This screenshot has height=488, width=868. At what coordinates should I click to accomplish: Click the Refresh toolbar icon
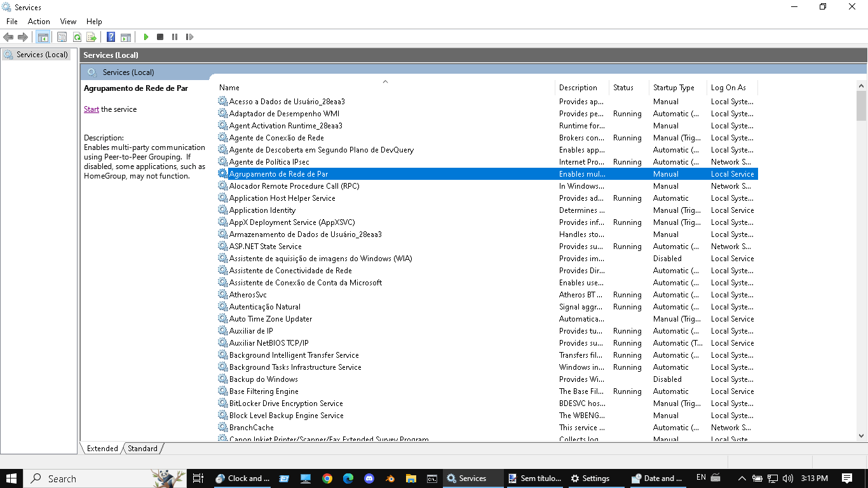77,37
